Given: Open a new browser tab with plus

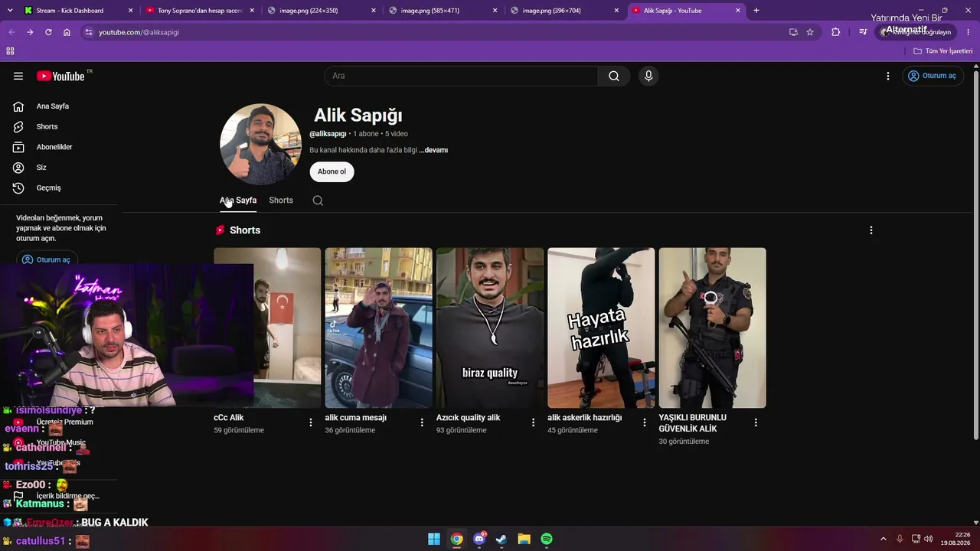Looking at the screenshot, I should click(756, 11).
